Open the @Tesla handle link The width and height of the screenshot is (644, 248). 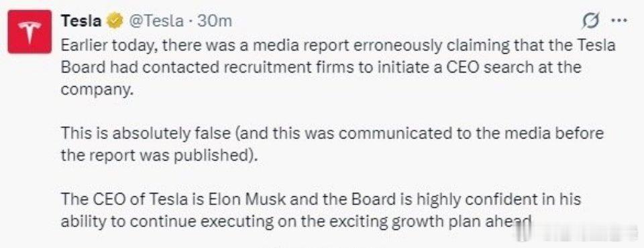[156, 21]
